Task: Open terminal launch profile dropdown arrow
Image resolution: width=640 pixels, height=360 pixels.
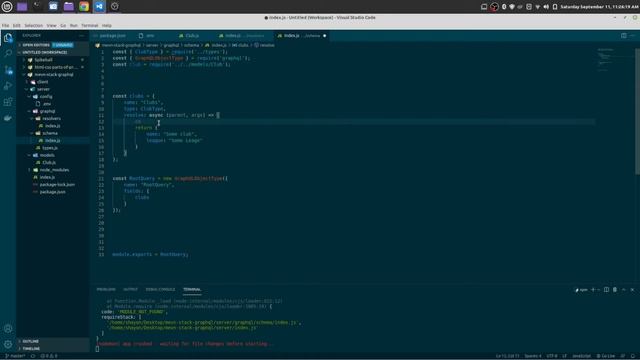Action: coord(598,289)
